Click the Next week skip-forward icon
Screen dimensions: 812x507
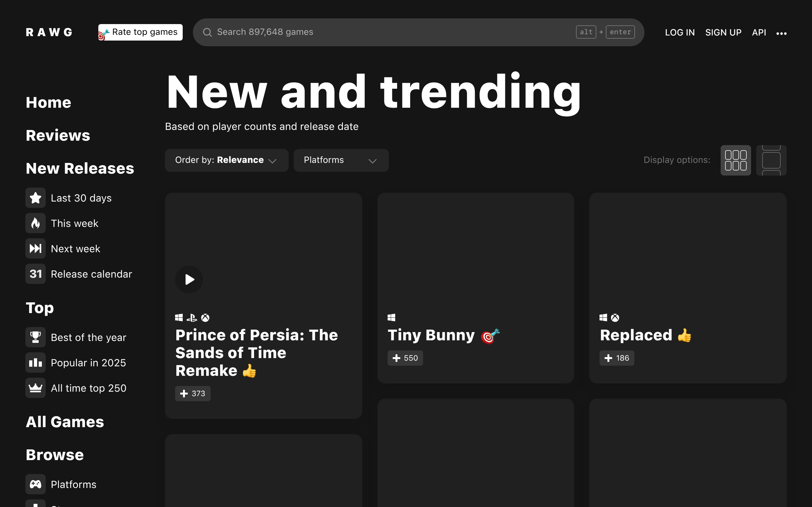click(35, 248)
